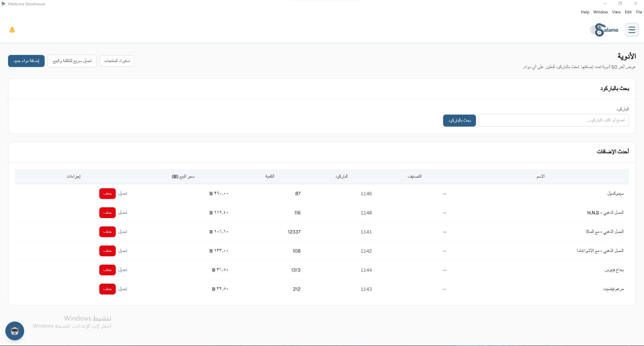
Task: Click the سعر البيع column header
Action: [x=183, y=176]
